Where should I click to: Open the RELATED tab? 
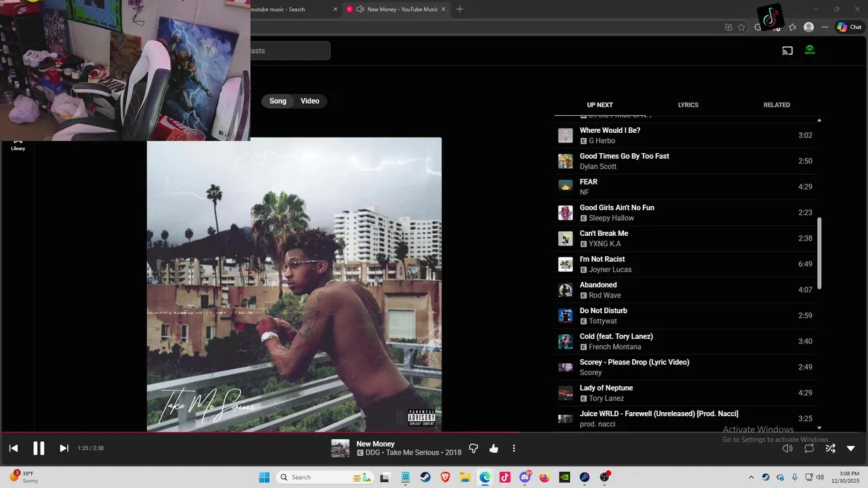pos(776,105)
